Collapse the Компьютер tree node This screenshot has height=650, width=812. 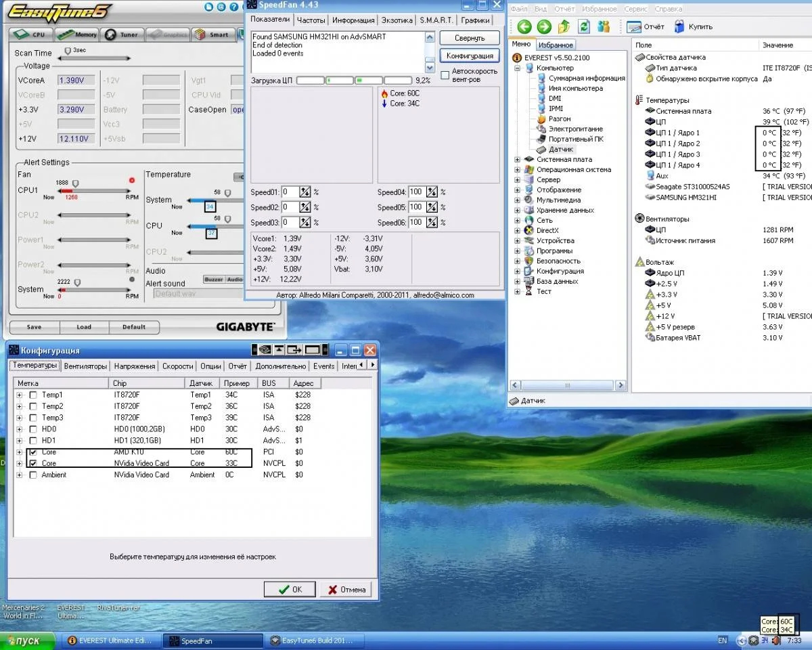coord(517,68)
